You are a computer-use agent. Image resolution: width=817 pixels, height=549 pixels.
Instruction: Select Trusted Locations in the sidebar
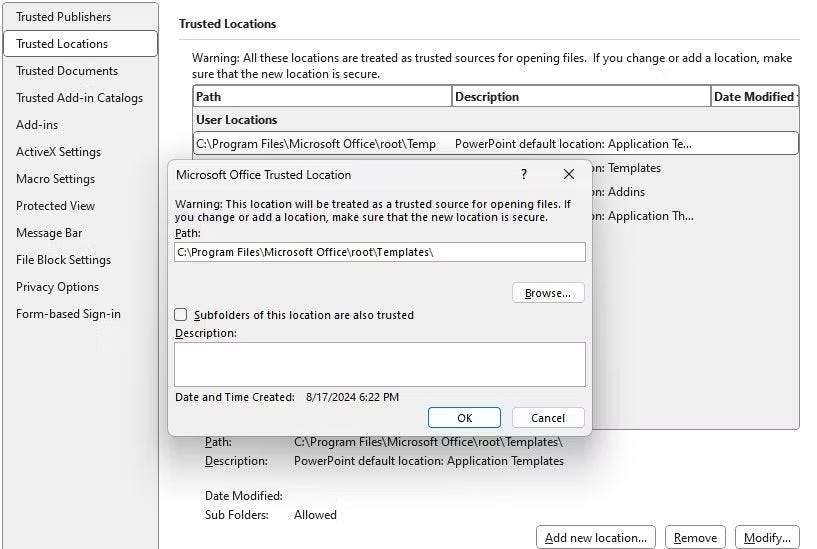pyautogui.click(x=80, y=44)
